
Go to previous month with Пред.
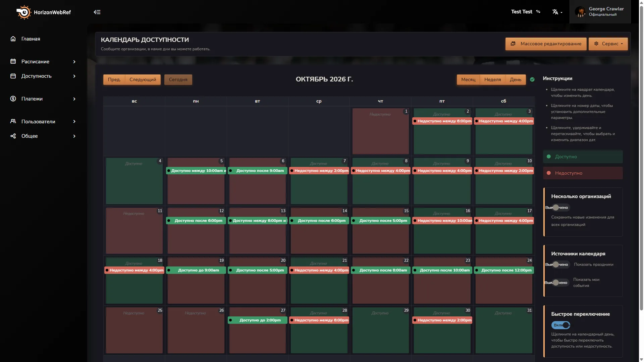click(x=114, y=79)
